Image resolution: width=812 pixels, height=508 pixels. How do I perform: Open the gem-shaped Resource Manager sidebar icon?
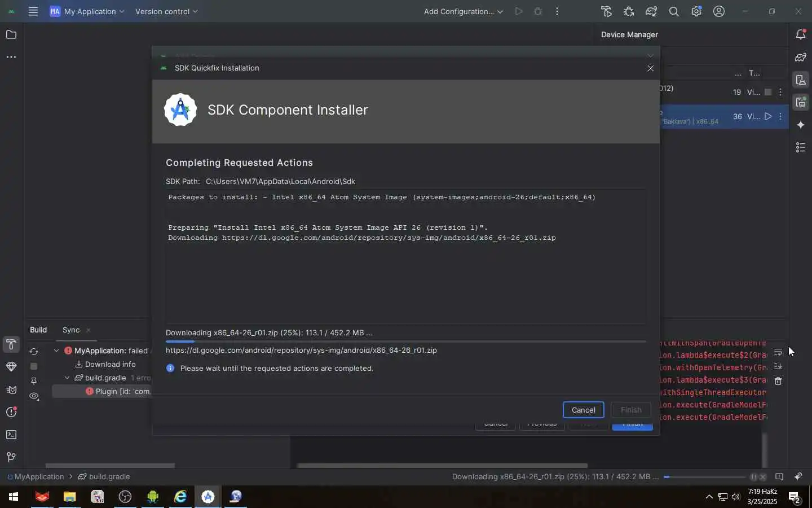point(11,367)
